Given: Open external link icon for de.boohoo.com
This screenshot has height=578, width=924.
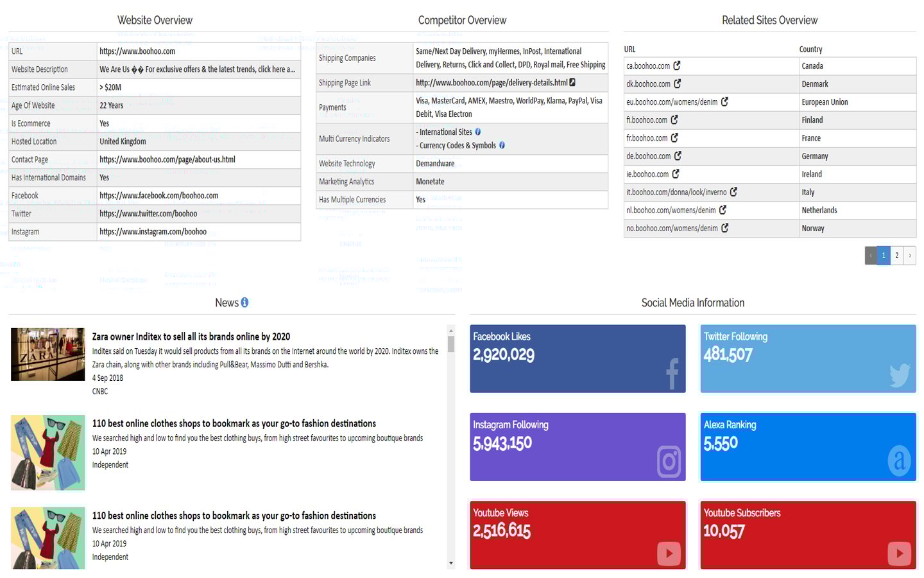Looking at the screenshot, I should (x=678, y=155).
